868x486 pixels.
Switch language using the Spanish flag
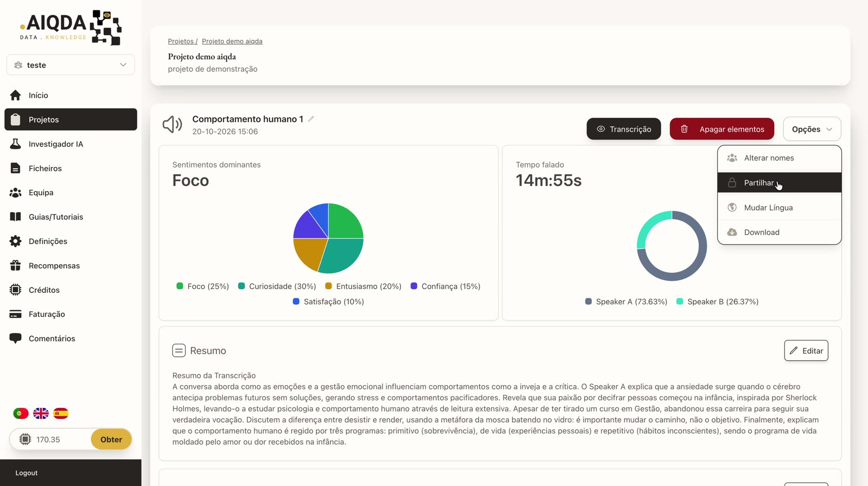pyautogui.click(x=61, y=413)
